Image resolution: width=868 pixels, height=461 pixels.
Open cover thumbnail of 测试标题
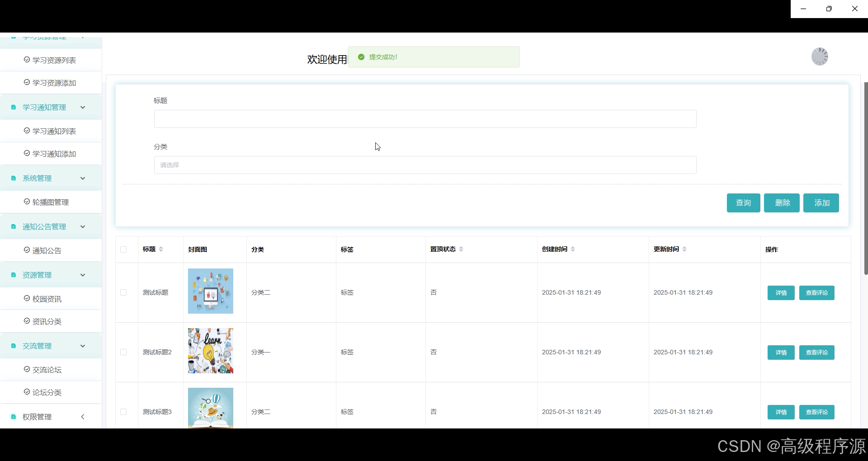tap(211, 291)
